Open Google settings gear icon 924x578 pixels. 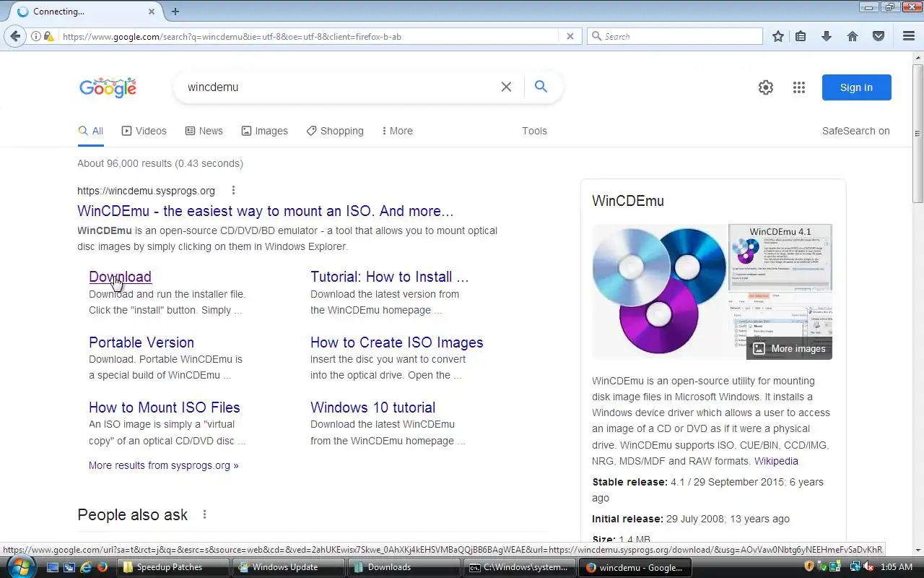tap(766, 87)
